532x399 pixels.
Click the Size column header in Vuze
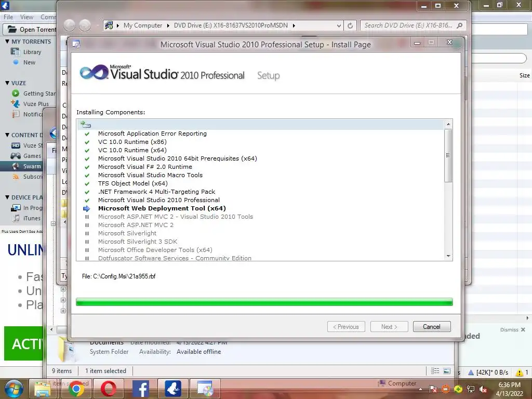524,75
